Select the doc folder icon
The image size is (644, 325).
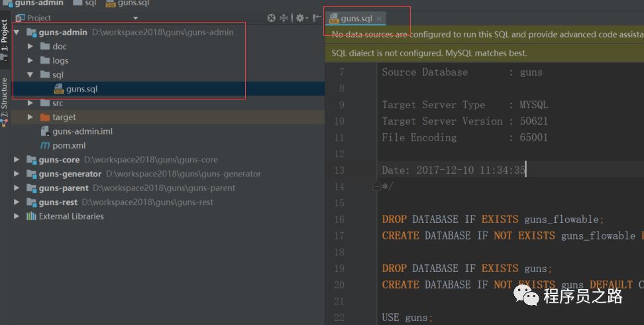tap(45, 46)
